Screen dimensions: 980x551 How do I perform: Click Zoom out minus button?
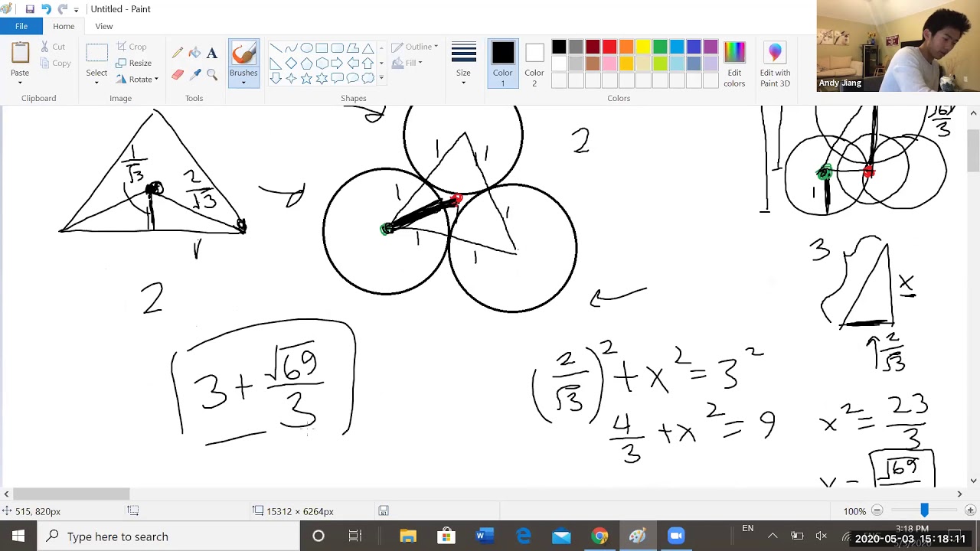[x=877, y=510]
